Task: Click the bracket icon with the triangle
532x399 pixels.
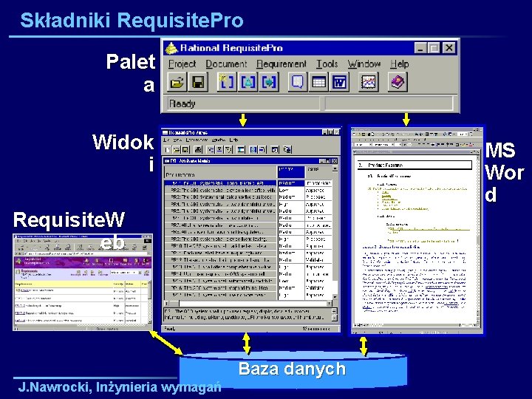Action: coord(248,82)
